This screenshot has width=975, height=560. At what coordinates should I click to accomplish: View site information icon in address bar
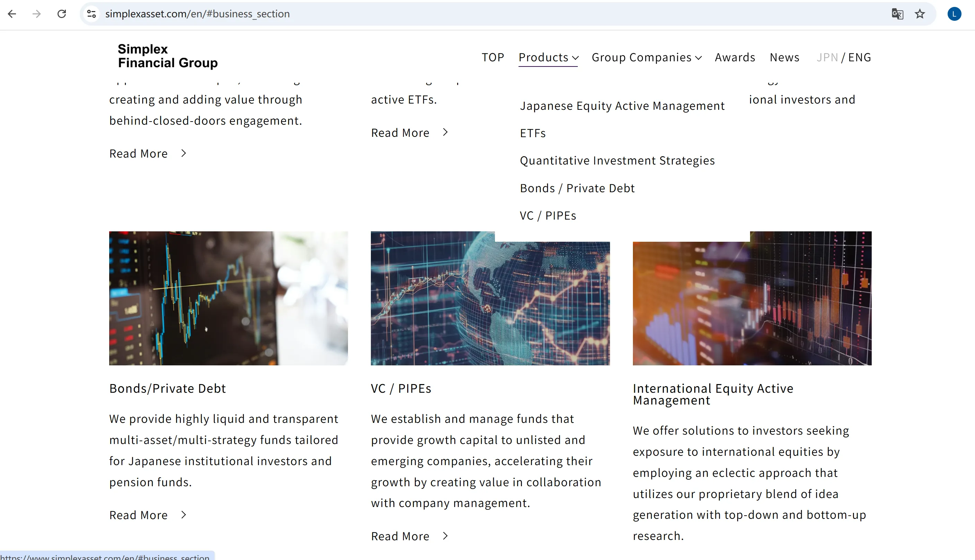tap(91, 14)
